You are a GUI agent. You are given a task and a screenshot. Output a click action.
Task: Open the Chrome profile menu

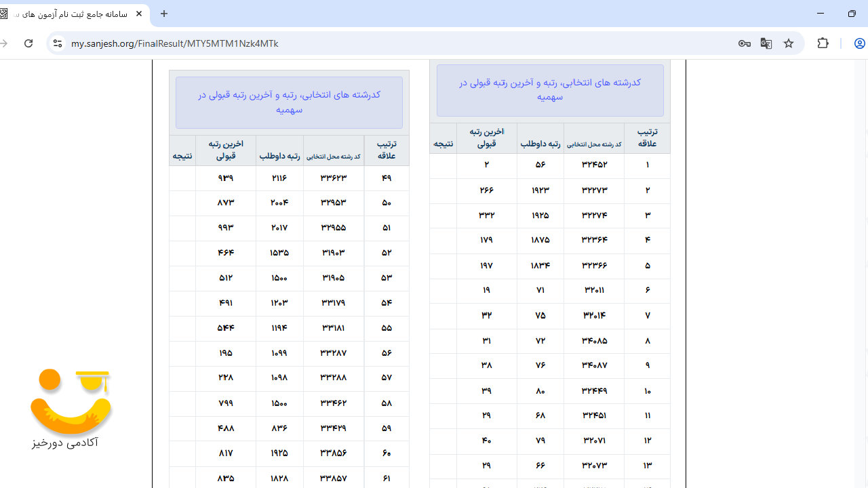(859, 43)
